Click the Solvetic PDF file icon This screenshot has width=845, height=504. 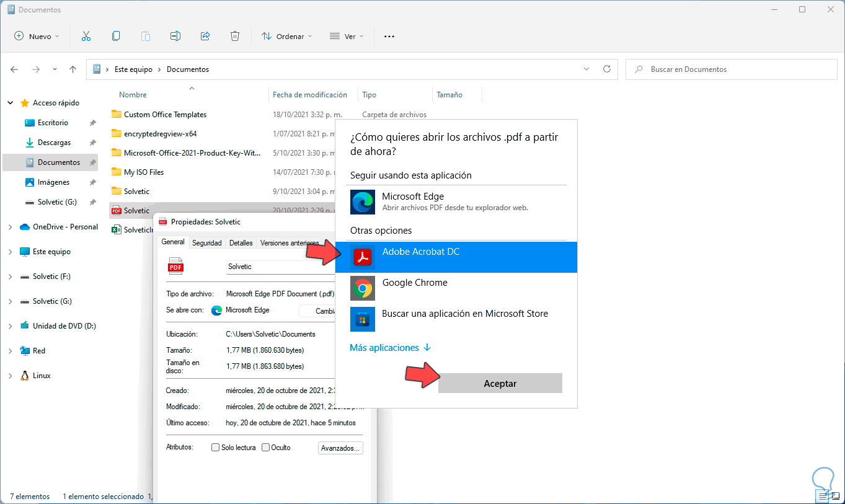point(116,211)
